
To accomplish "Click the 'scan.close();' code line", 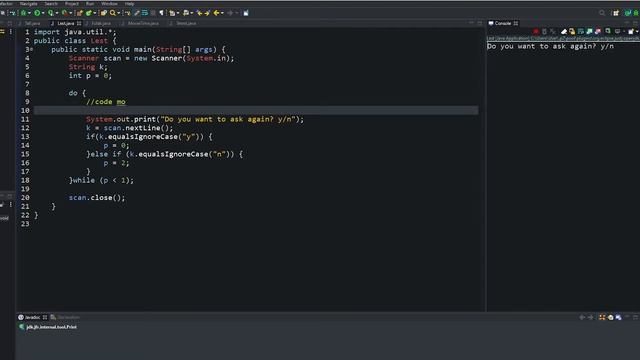I will pyautogui.click(x=97, y=198).
